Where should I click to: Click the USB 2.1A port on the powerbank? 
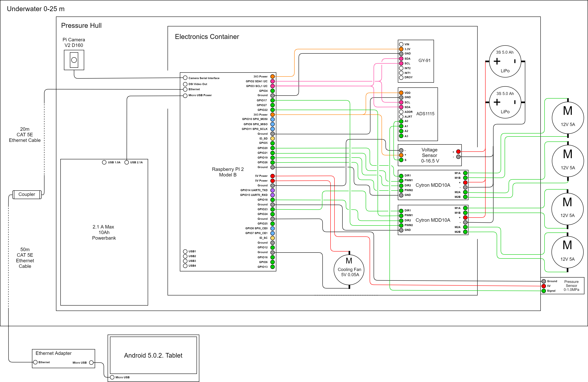point(127,162)
